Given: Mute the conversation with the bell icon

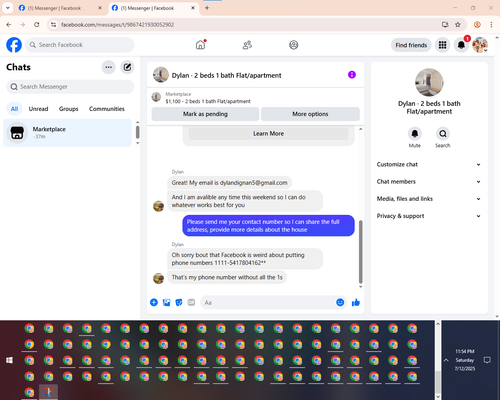Looking at the screenshot, I should click(x=415, y=134).
